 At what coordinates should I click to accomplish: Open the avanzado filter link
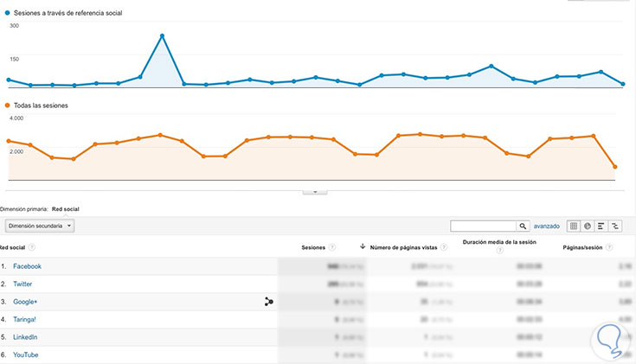pyautogui.click(x=547, y=226)
